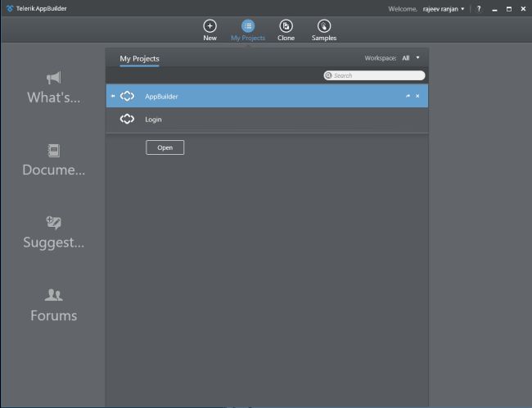The height and width of the screenshot is (408, 532).
Task: Maximize the AppBuilder window
Action: (x=509, y=9)
